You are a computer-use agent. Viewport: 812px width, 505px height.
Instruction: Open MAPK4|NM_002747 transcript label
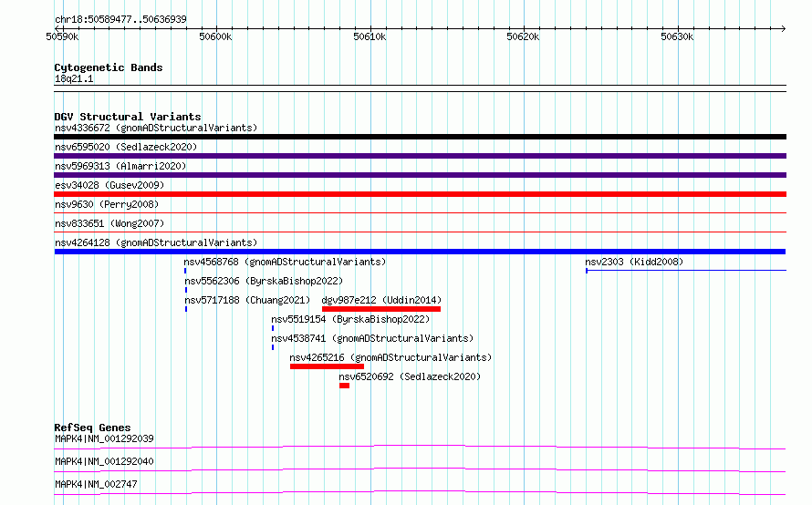tap(96, 484)
